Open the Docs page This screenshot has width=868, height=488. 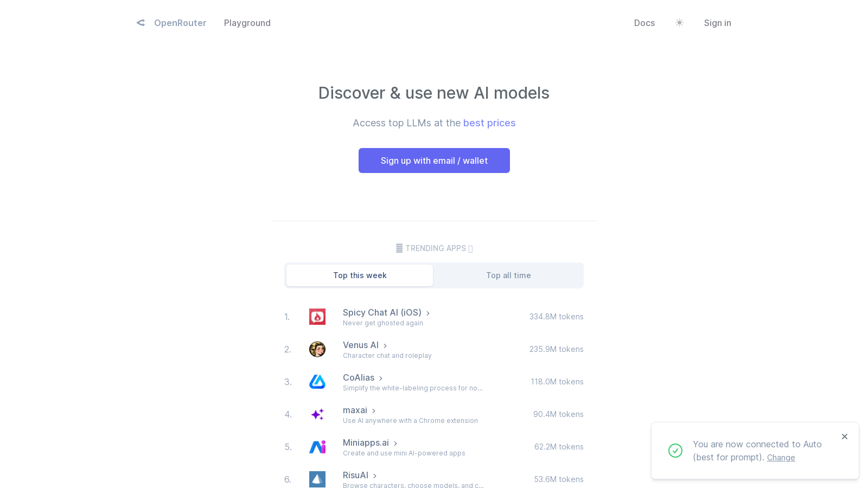(644, 23)
